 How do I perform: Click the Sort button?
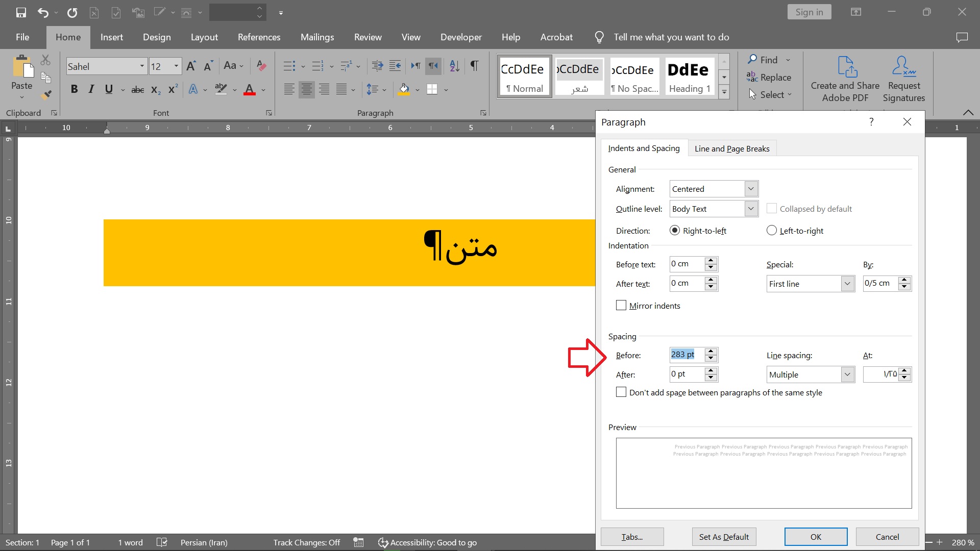(454, 66)
